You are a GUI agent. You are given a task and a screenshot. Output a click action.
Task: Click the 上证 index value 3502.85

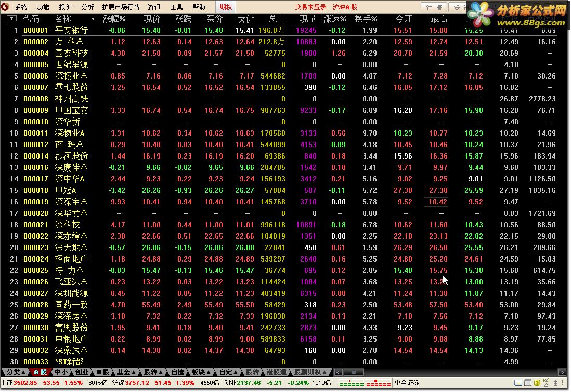pyautogui.click(x=25, y=383)
